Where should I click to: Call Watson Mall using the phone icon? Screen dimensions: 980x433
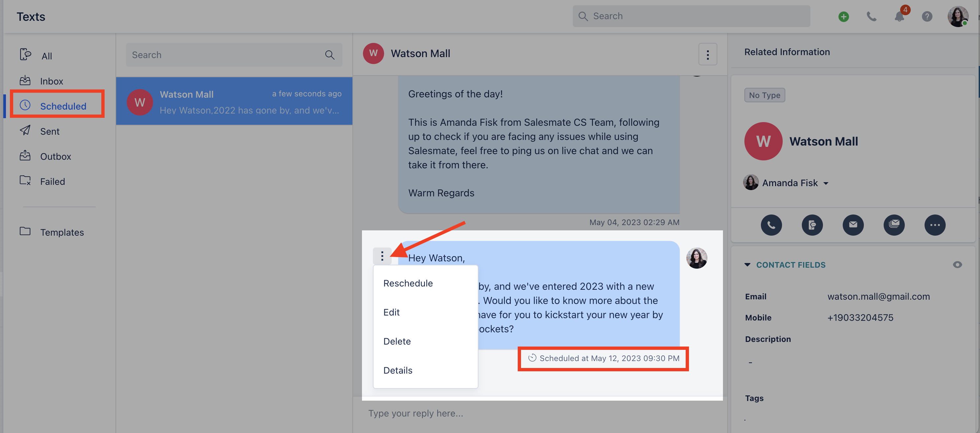771,225
